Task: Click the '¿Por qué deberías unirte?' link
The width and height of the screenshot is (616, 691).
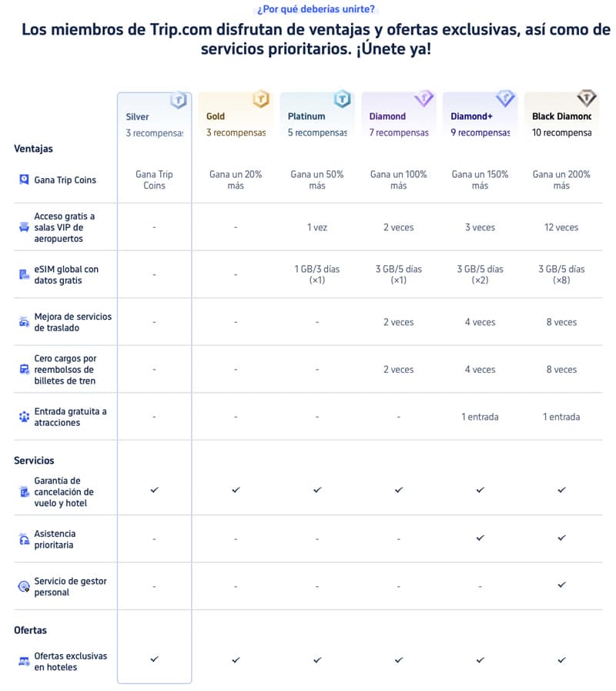Action: pyautogui.click(x=316, y=8)
